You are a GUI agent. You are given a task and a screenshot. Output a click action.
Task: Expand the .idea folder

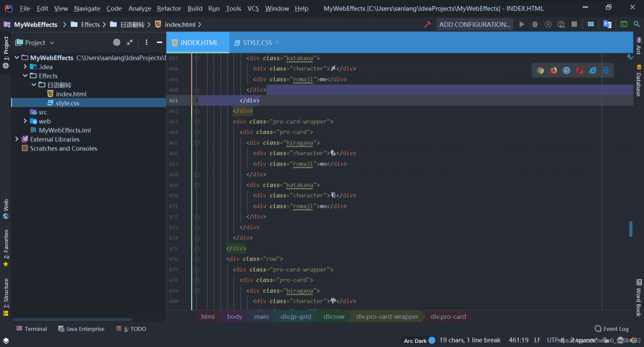pyautogui.click(x=25, y=67)
